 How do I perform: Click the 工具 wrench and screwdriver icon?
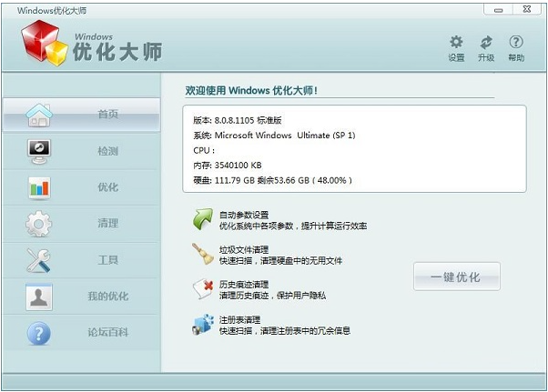pos(39,260)
